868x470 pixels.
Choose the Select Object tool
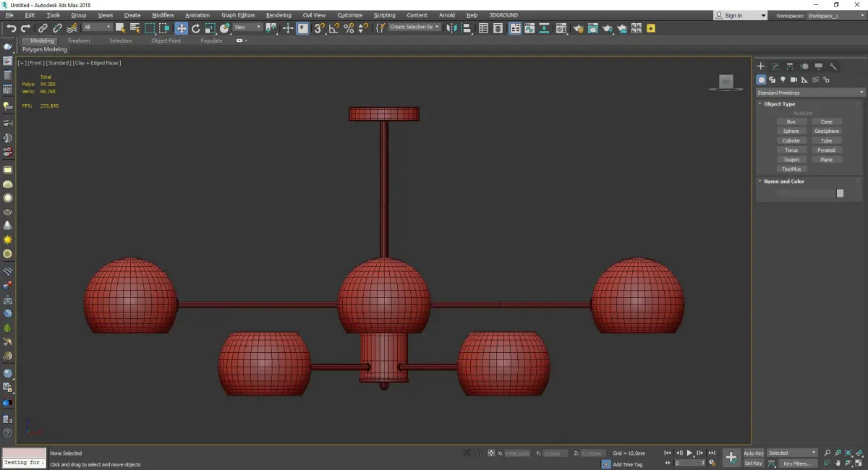tap(120, 28)
